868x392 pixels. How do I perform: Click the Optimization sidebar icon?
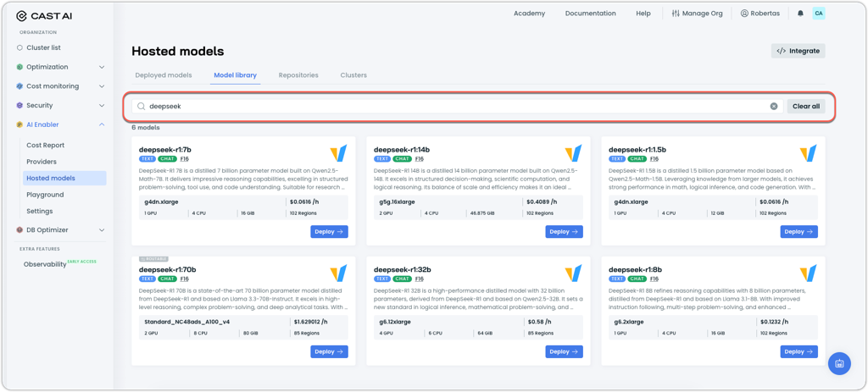click(x=20, y=67)
